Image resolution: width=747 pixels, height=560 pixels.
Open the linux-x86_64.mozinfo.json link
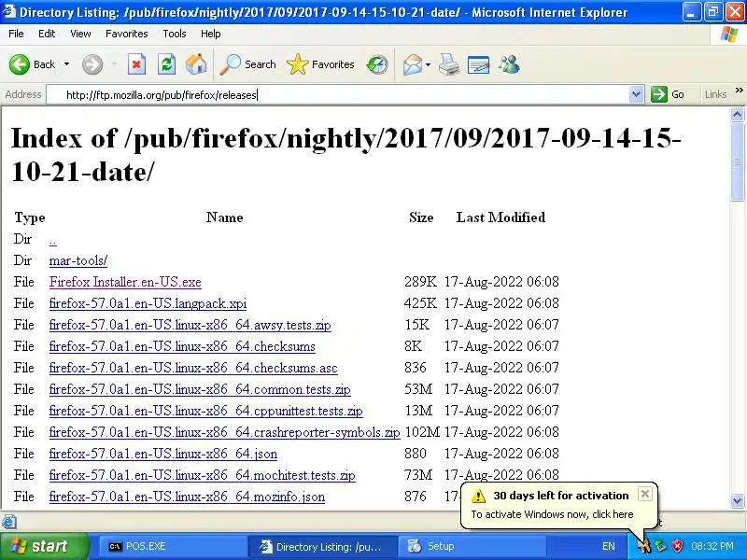187,497
